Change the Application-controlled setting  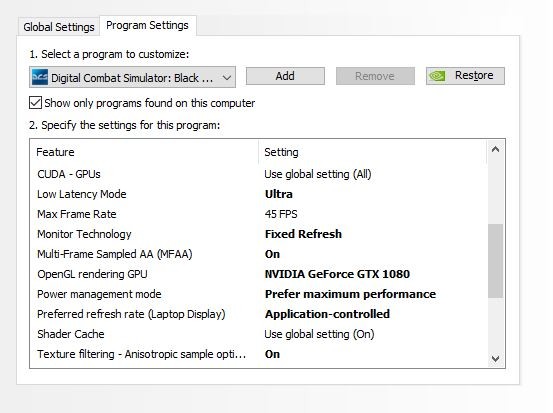tap(327, 314)
